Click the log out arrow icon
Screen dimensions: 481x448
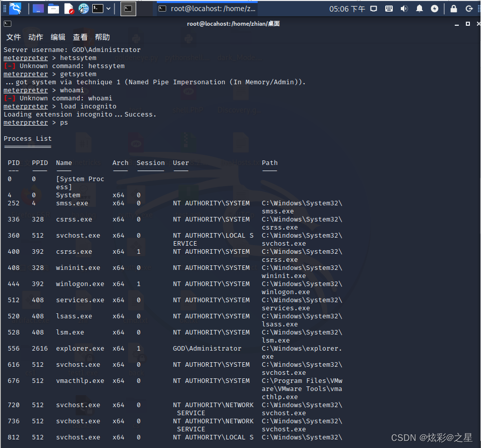[x=469, y=9]
